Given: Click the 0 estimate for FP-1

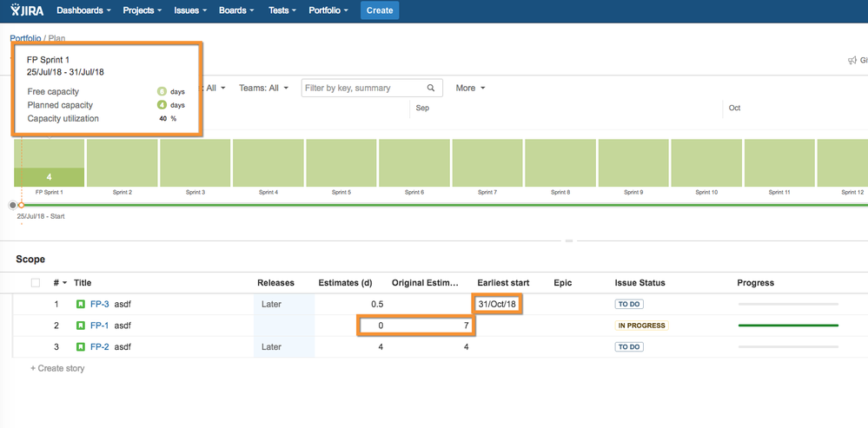Looking at the screenshot, I should [x=381, y=326].
